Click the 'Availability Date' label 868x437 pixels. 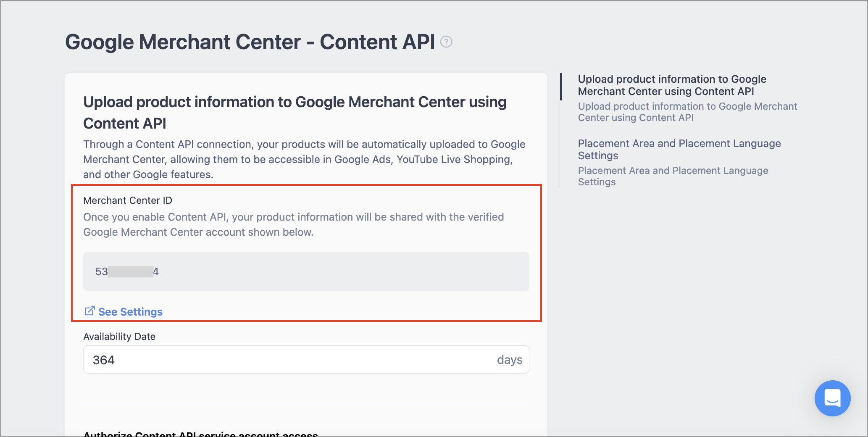[x=119, y=337]
